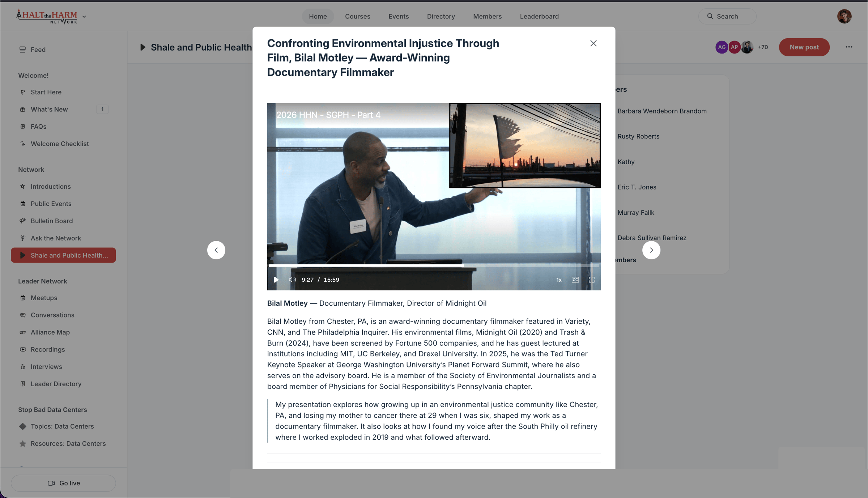Click the video progress bar

pyautogui.click(x=433, y=265)
